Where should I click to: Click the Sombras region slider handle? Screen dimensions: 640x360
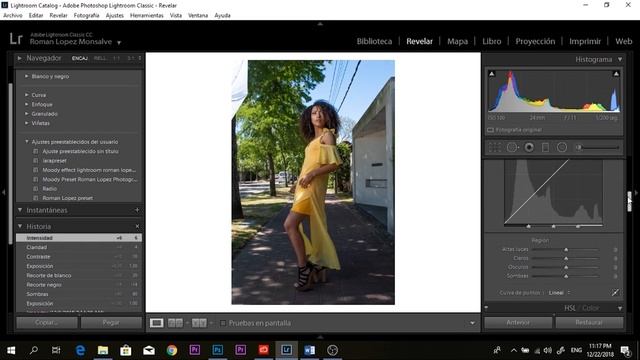pos(566,276)
